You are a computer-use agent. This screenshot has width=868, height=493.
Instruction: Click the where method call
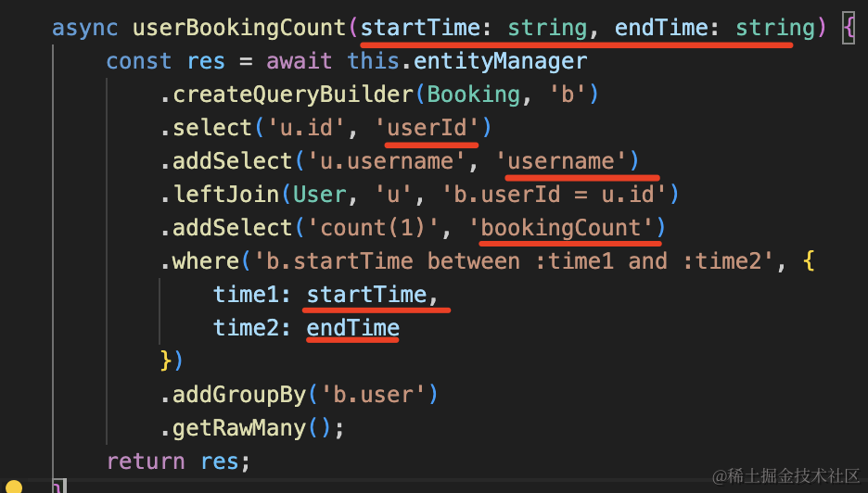(206, 261)
